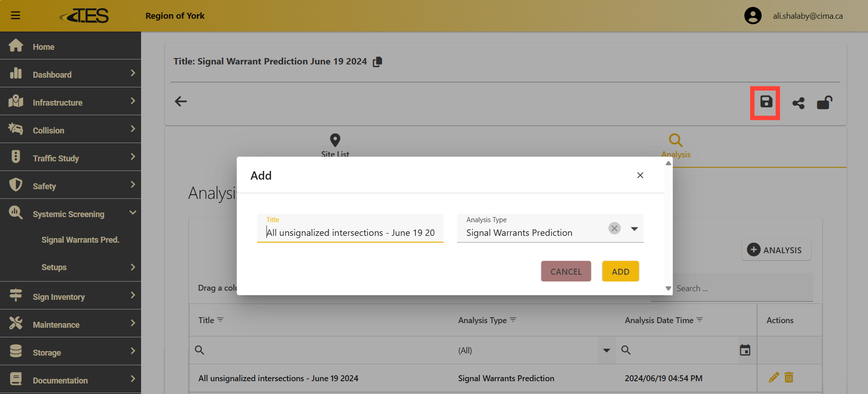This screenshot has height=394, width=868.
Task: Click the Title input field
Action: [350, 233]
